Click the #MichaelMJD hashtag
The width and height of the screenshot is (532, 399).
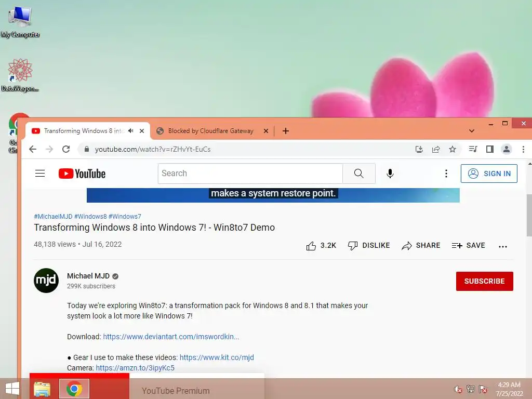(53, 217)
